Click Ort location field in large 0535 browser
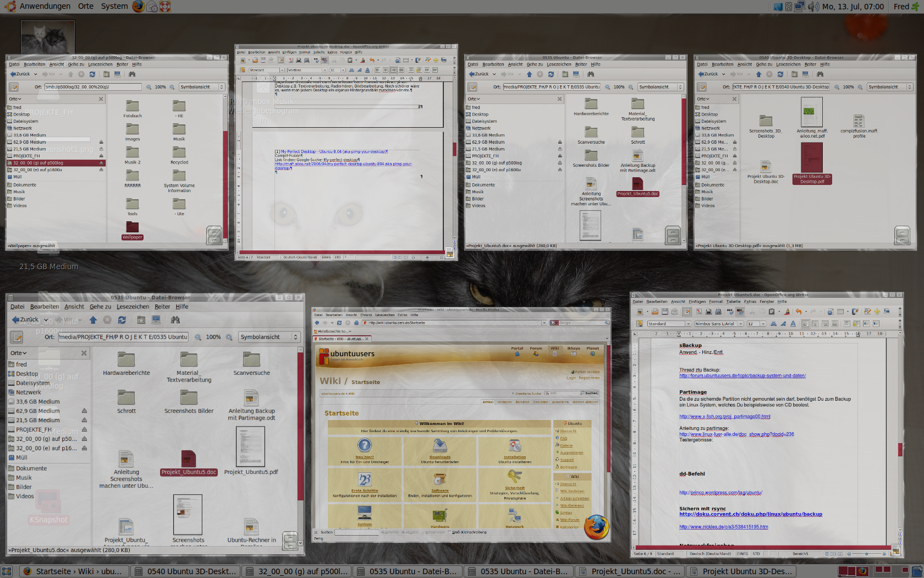The height and width of the screenshot is (578, 924). (x=123, y=337)
